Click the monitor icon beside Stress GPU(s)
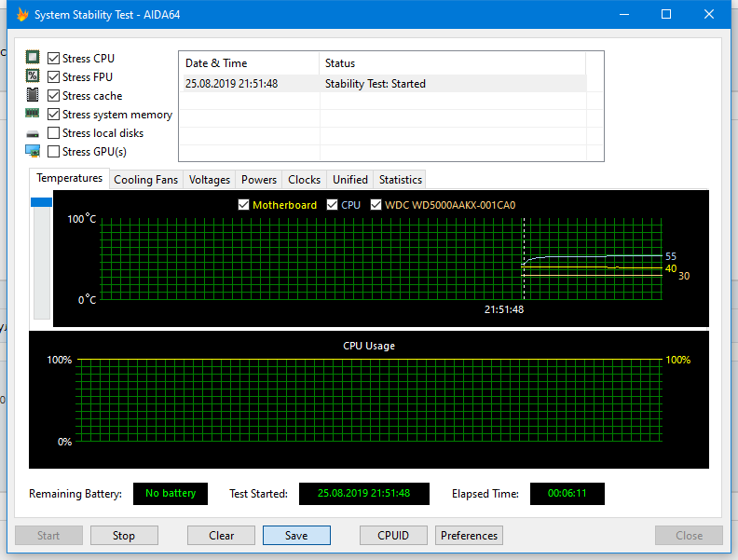 click(x=33, y=151)
